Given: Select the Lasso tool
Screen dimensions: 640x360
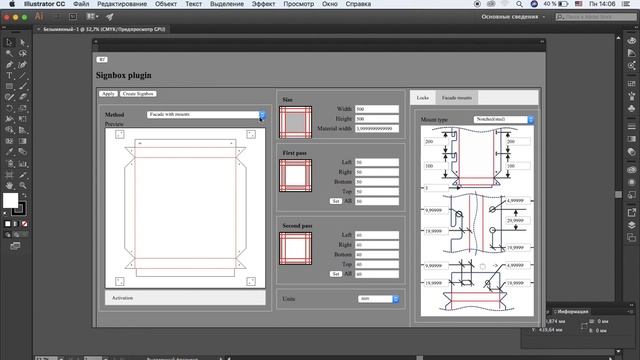Looking at the screenshot, I should pyautogui.click(x=23, y=53).
